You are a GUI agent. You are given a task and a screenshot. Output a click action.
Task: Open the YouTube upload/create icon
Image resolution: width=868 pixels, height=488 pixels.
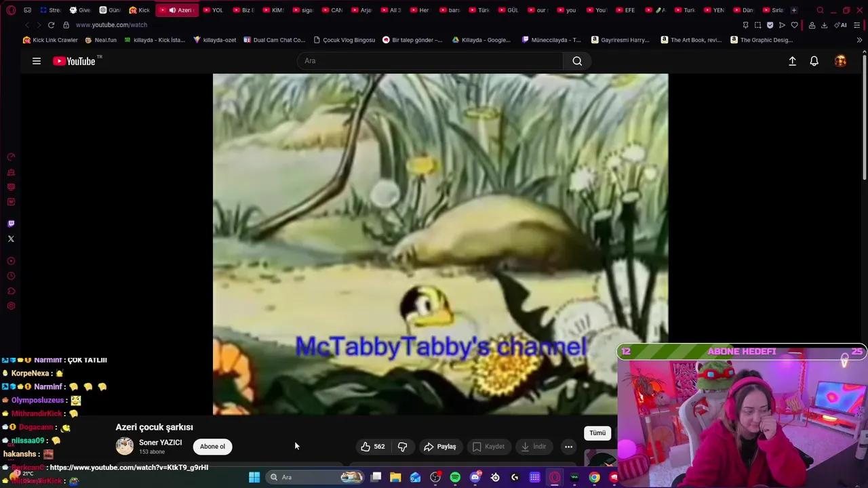(x=792, y=61)
